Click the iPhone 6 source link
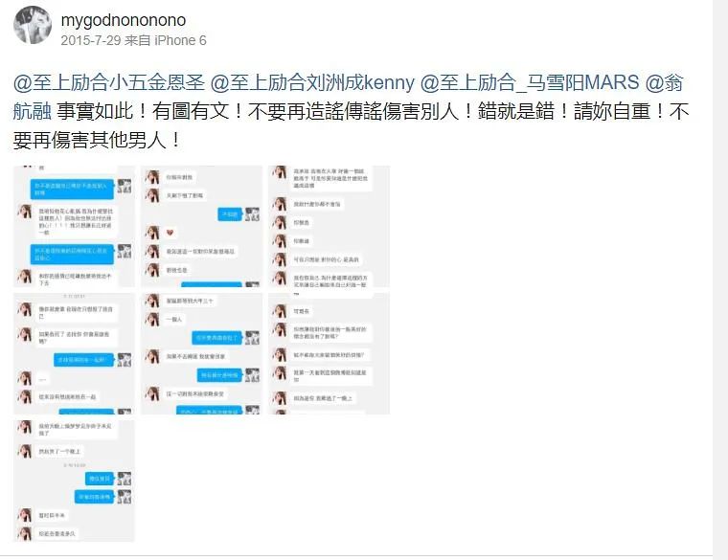Image resolution: width=728 pixels, height=560 pixels. [180, 40]
